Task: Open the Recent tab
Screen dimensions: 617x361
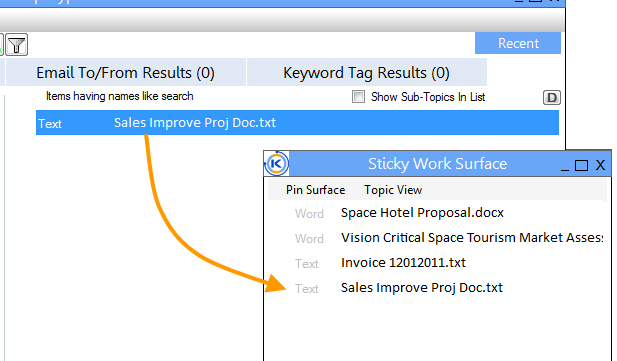Action: click(518, 43)
